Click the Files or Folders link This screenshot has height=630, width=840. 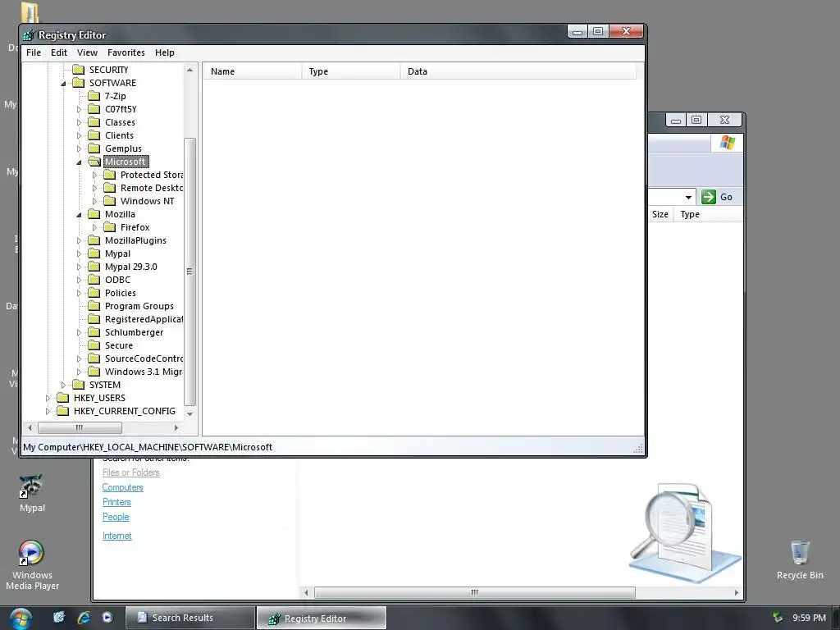point(130,472)
